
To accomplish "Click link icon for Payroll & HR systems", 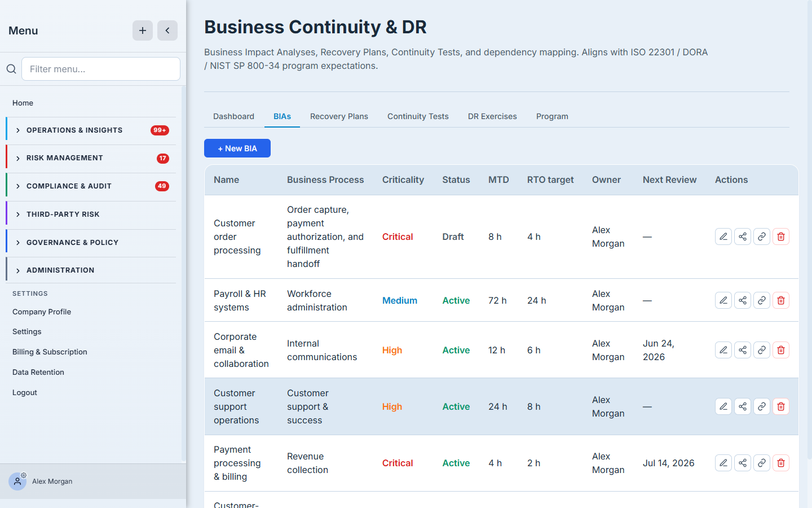I will [x=762, y=300].
